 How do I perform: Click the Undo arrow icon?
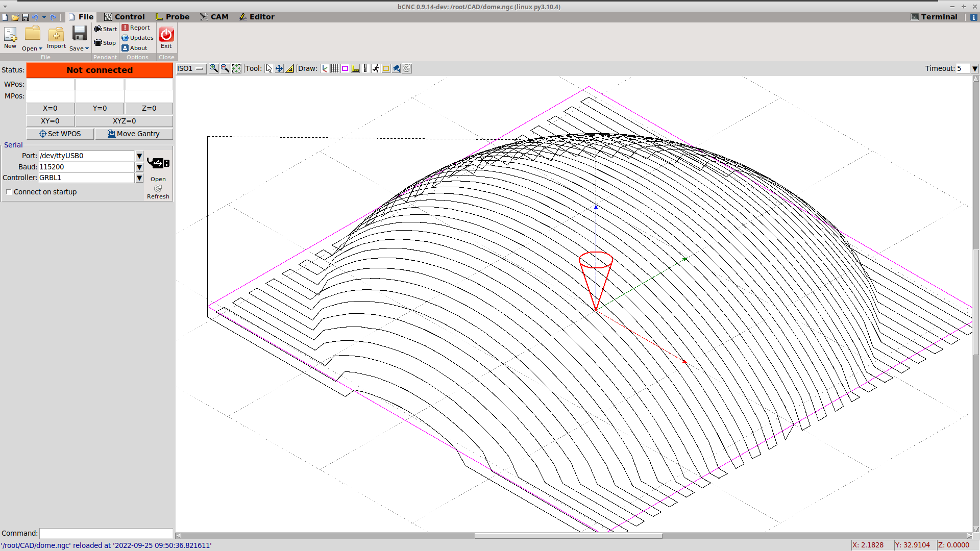coord(35,17)
